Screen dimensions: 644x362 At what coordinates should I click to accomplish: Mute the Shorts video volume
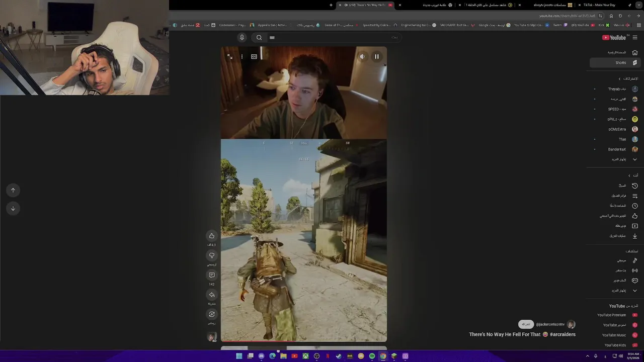[362, 57]
